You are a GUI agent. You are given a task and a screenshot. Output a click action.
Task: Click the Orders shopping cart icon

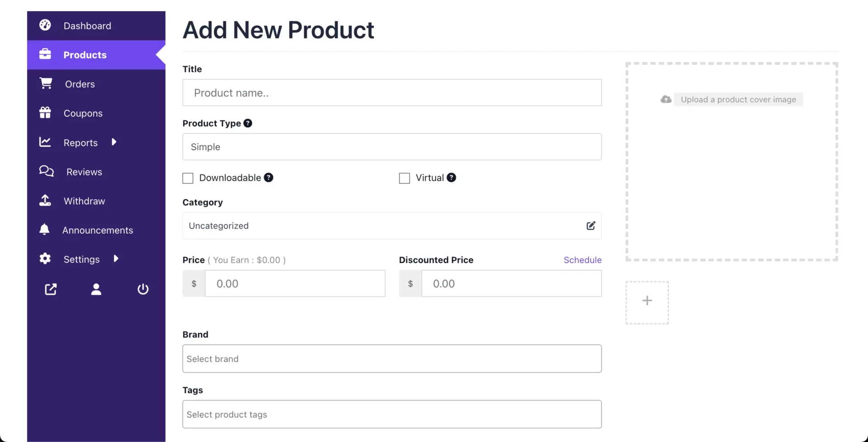46,83
